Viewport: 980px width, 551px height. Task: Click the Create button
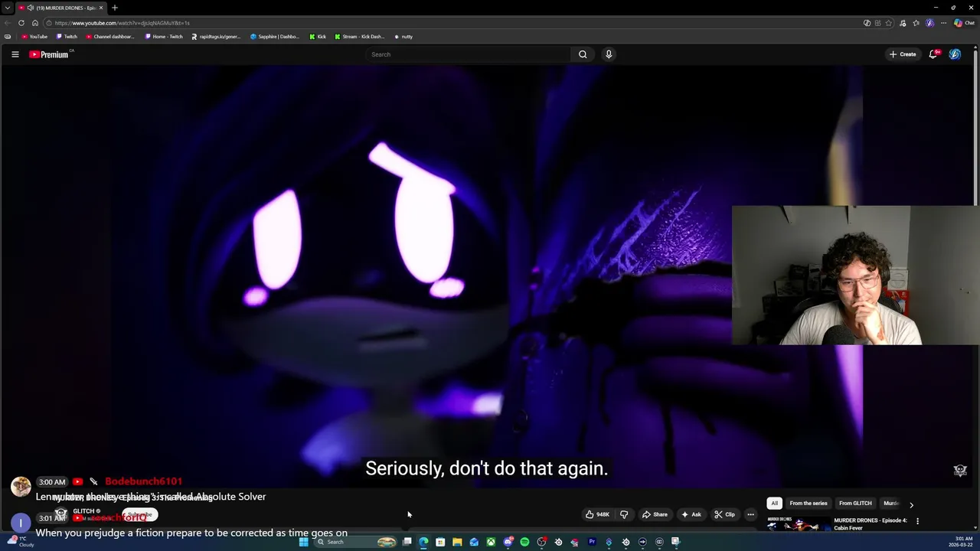[x=903, y=54]
